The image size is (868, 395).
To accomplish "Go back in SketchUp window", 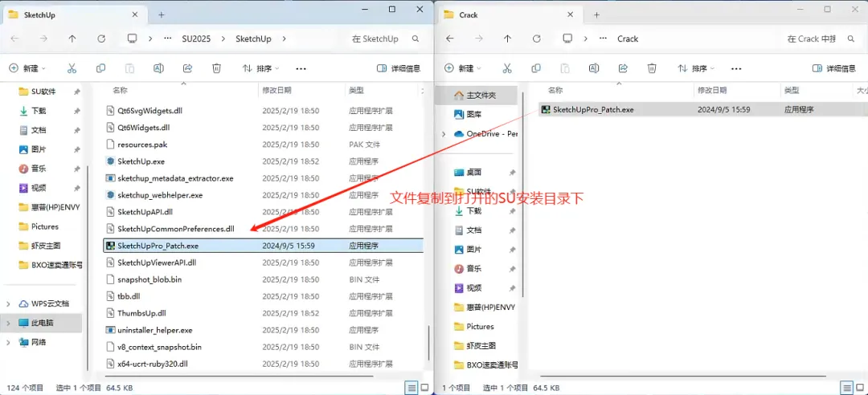I will point(15,39).
